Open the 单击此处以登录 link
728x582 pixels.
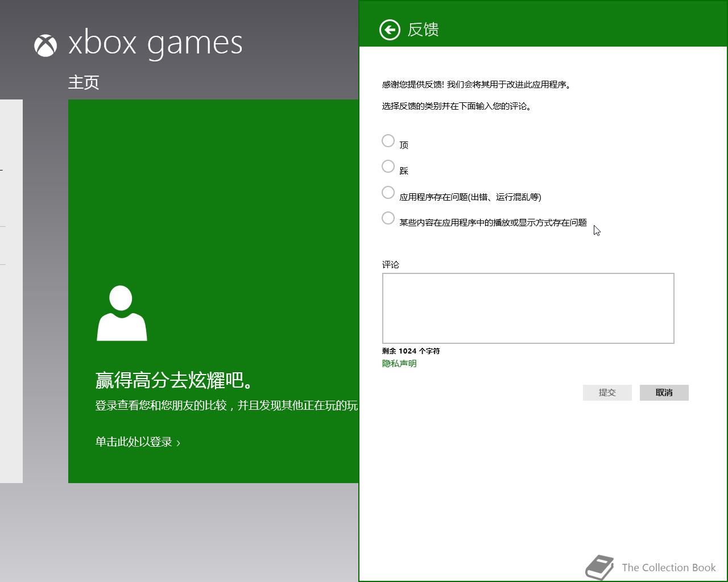[138, 442]
